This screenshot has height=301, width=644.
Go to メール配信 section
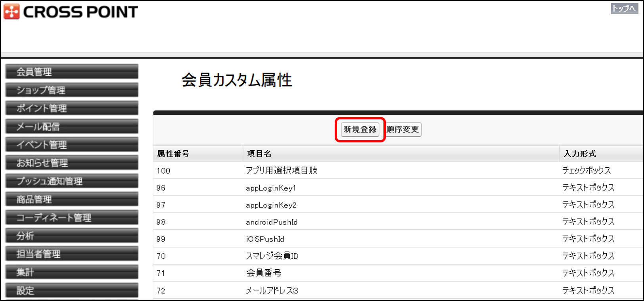click(x=72, y=127)
